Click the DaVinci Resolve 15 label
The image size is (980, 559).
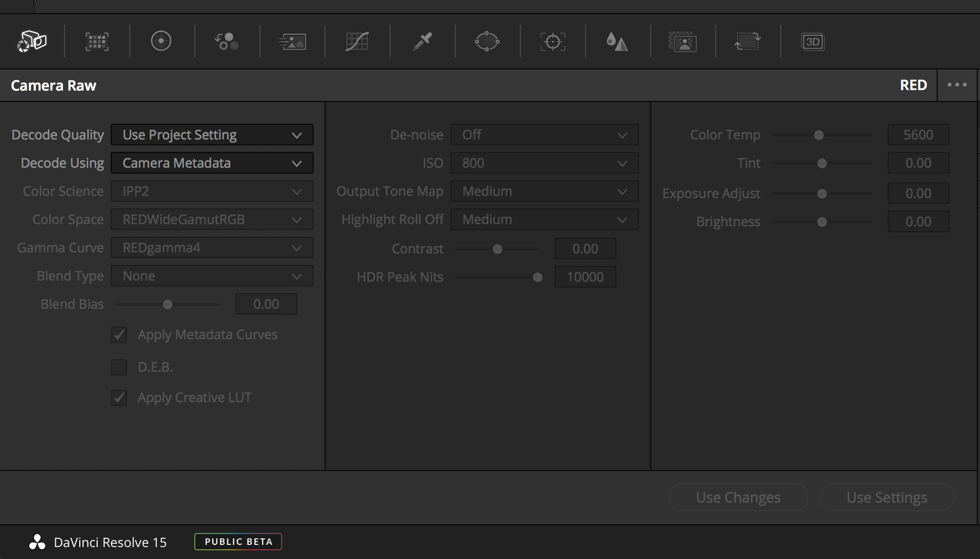coord(110,542)
